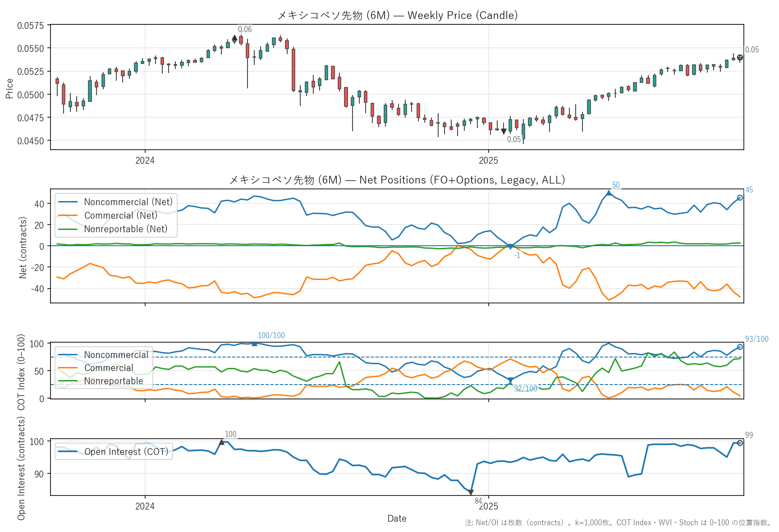This screenshot has width=779, height=532.
Task: Click the Net Positions chart title
Action: click(x=397, y=180)
